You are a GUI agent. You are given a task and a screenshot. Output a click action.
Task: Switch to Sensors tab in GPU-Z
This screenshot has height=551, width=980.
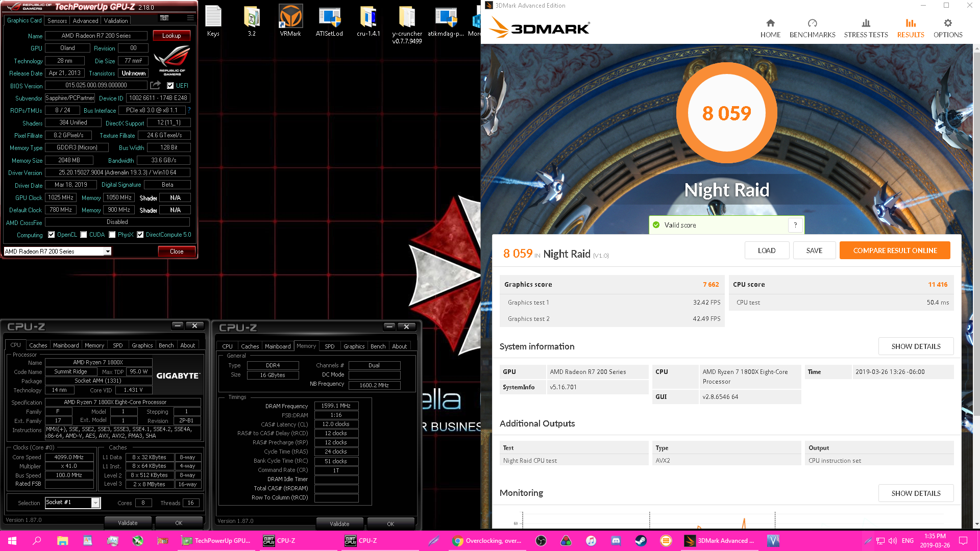click(57, 21)
